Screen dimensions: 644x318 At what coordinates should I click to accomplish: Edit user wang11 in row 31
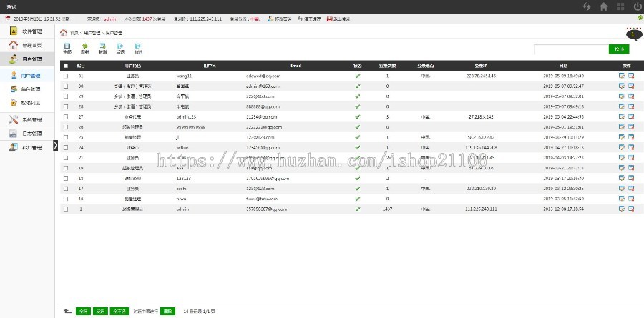[x=622, y=76]
